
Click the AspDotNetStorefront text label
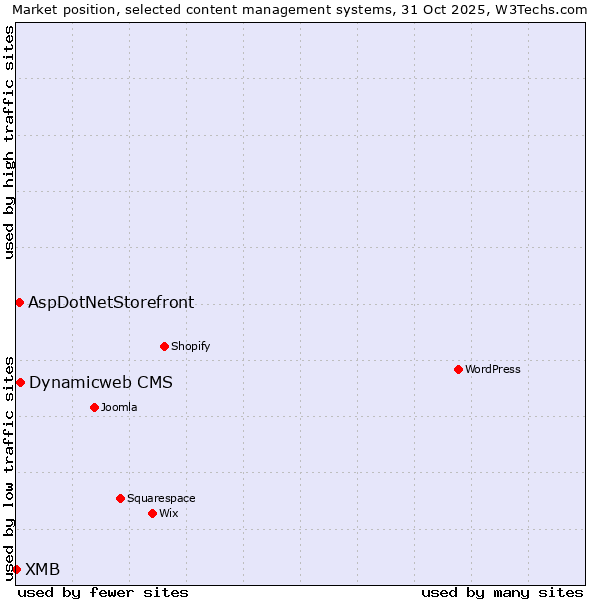click(111, 302)
